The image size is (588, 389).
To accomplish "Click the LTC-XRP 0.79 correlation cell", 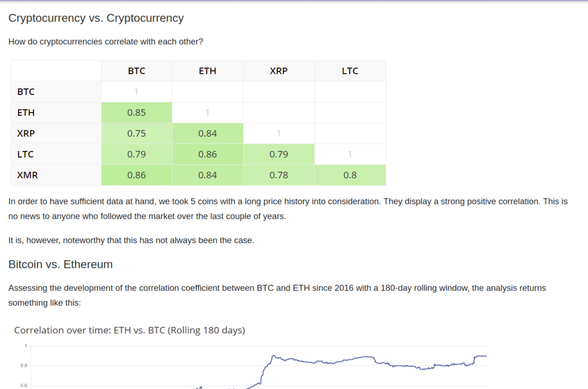I will (278, 154).
